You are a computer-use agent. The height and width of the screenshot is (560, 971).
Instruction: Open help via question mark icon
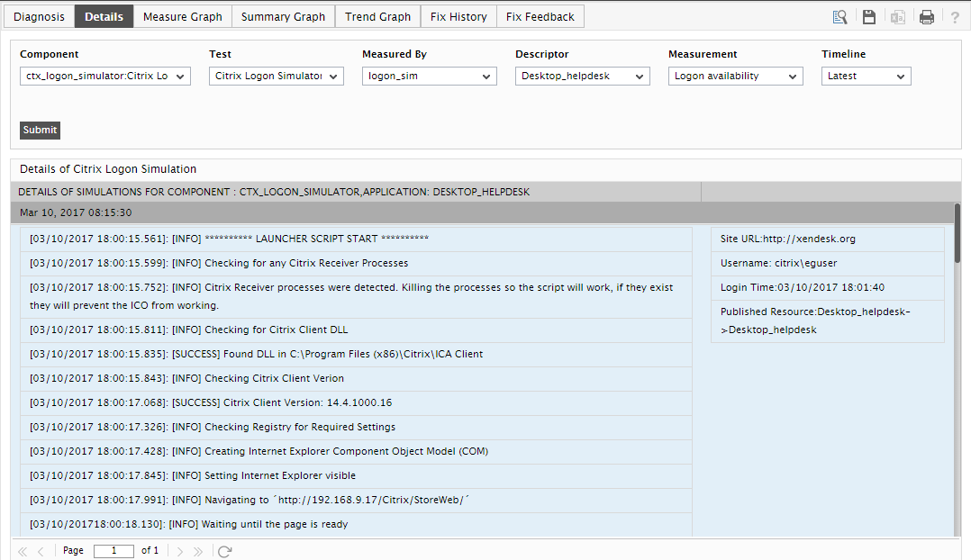955,17
